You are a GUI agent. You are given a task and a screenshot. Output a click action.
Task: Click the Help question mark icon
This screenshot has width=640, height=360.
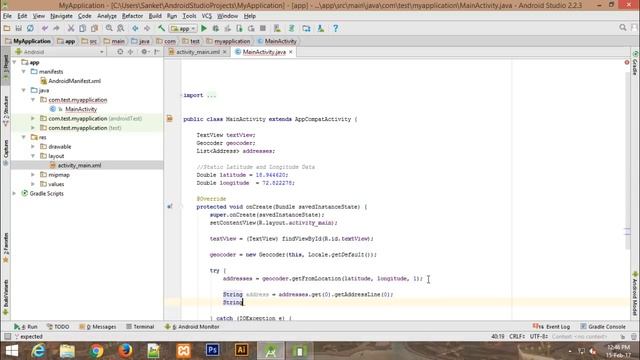(336, 28)
